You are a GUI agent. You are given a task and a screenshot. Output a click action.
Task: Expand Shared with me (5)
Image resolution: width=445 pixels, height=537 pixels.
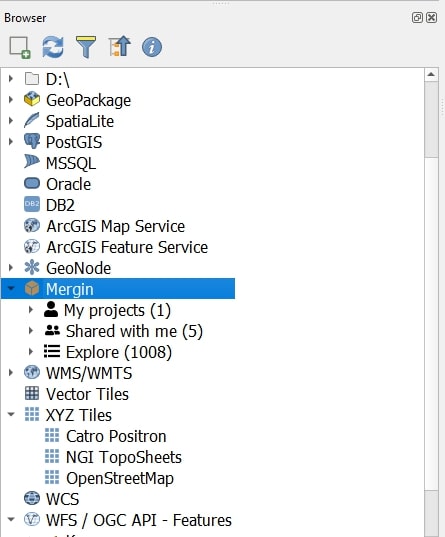click(31, 330)
